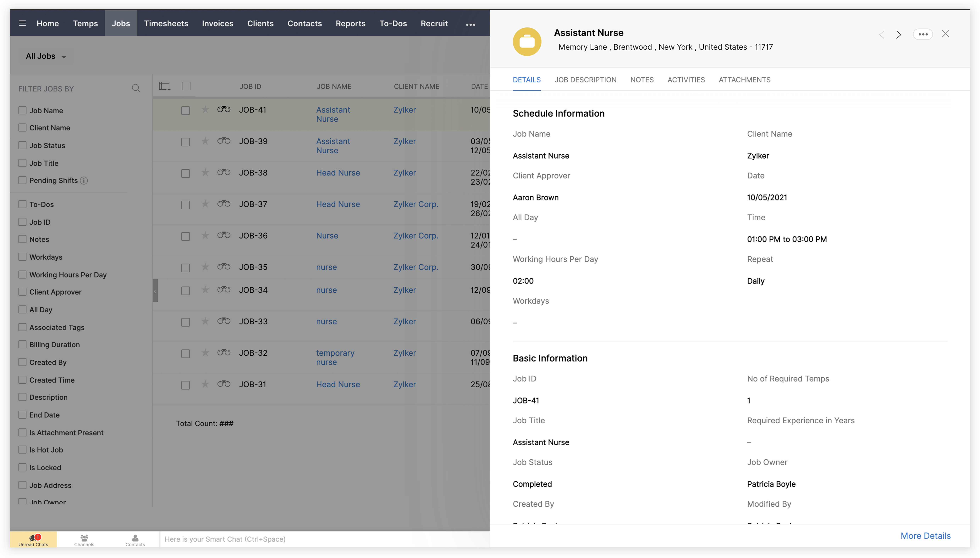Click the JOB NAME column header
This screenshot has width=980, height=558.
[x=334, y=86]
